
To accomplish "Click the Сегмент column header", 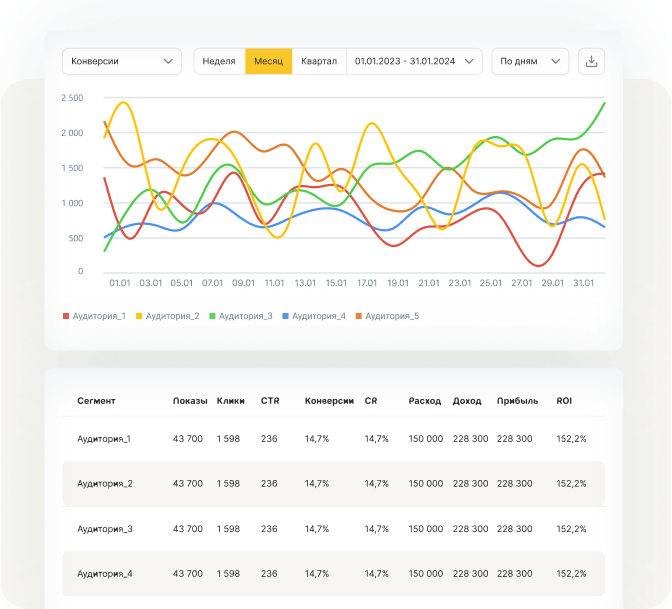I will [96, 401].
